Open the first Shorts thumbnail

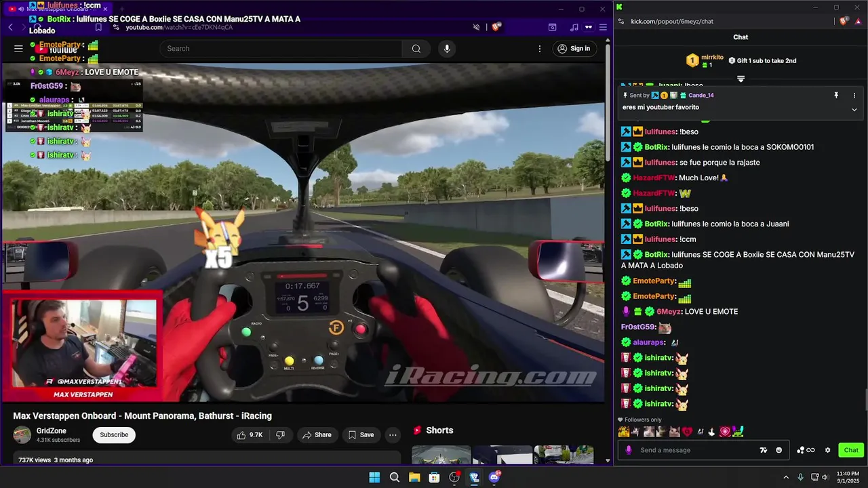coord(441,455)
